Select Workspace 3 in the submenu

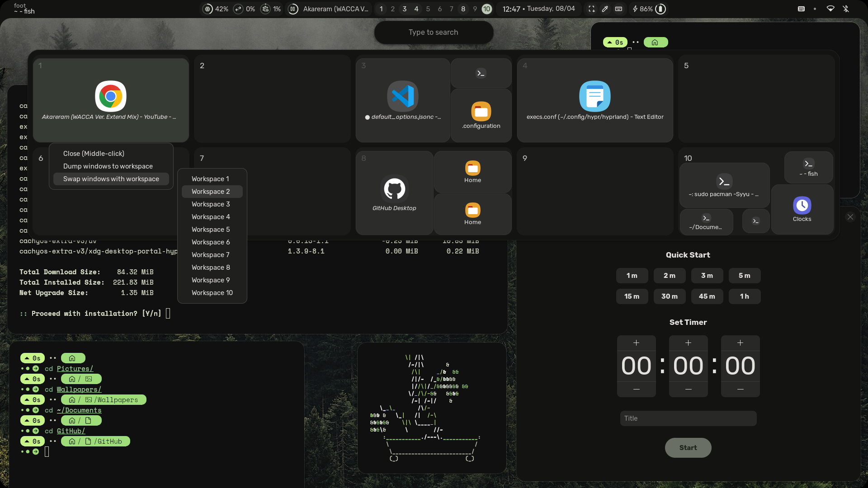pyautogui.click(x=212, y=204)
